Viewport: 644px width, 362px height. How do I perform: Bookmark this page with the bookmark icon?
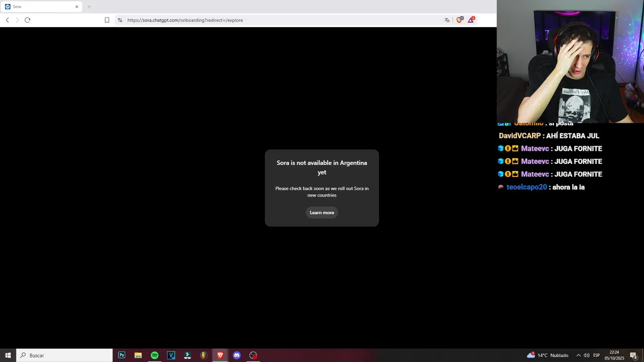[x=107, y=20]
